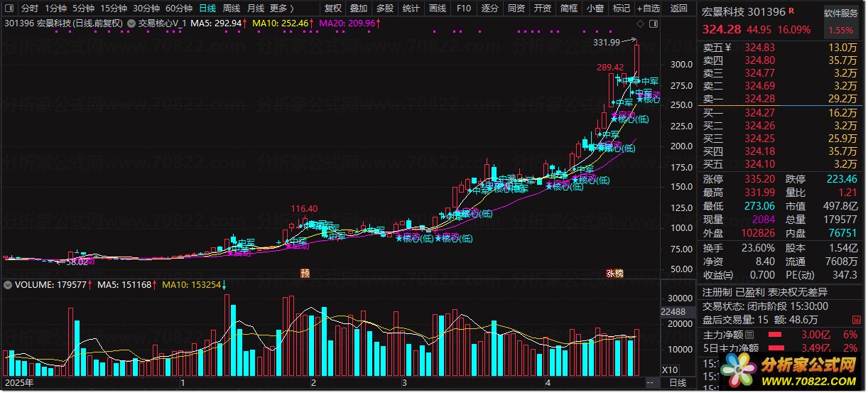Open the 统计 statistics tool
868x393 pixels.
[411, 9]
